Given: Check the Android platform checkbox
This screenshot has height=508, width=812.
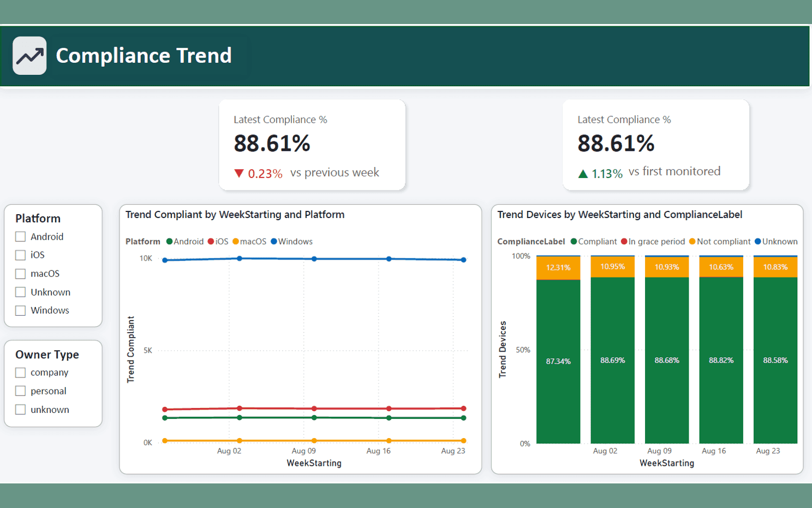Looking at the screenshot, I should point(21,237).
